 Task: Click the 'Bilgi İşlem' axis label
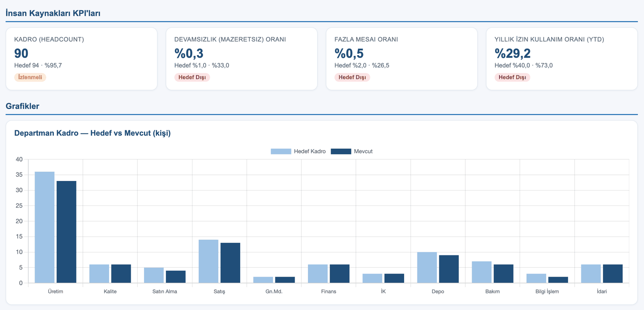tap(547, 292)
